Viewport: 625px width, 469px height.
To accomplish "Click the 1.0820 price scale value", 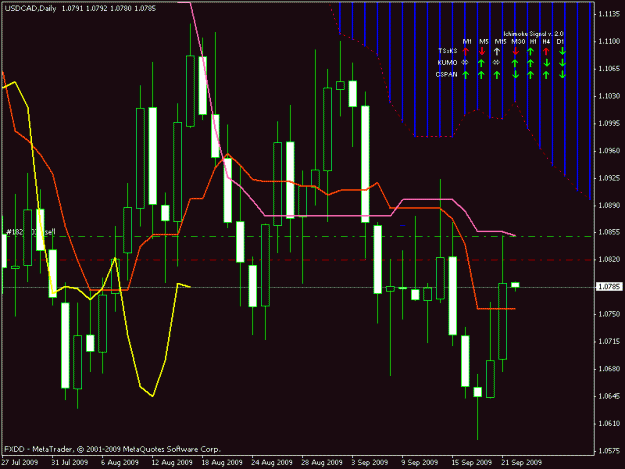I will click(609, 259).
